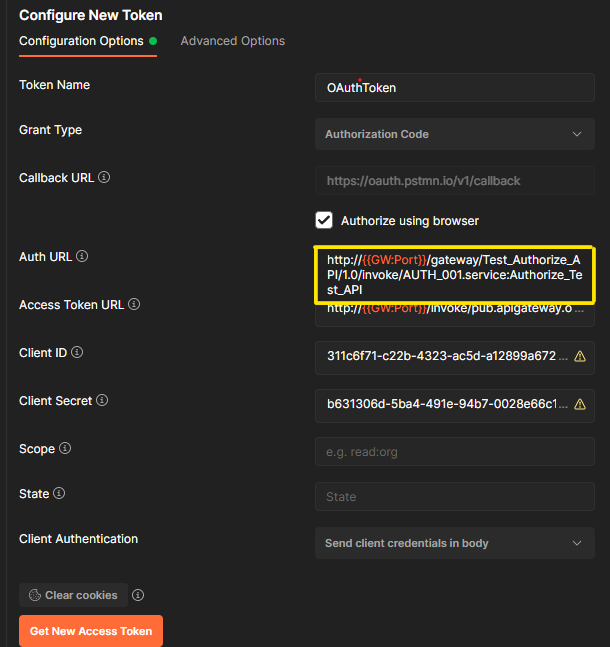610x647 pixels.
Task: Click info icon next to Access Token URL
Action: coord(134,305)
